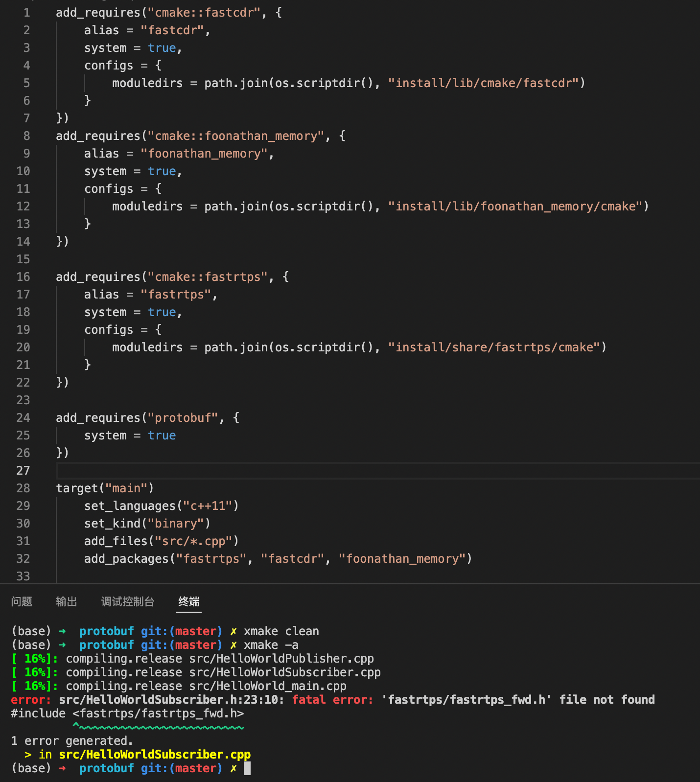
Task: Click system = true on line 18
Action: pos(133,312)
